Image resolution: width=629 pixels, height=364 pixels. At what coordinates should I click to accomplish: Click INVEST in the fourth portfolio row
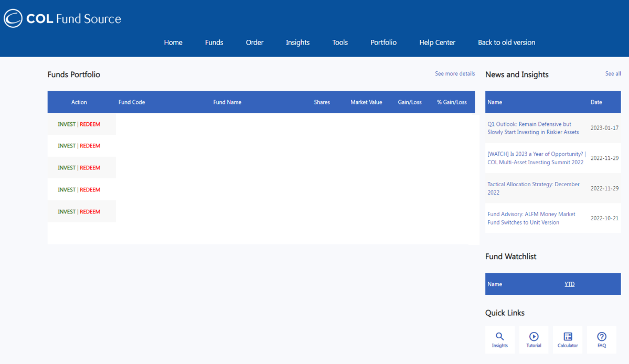(67, 190)
